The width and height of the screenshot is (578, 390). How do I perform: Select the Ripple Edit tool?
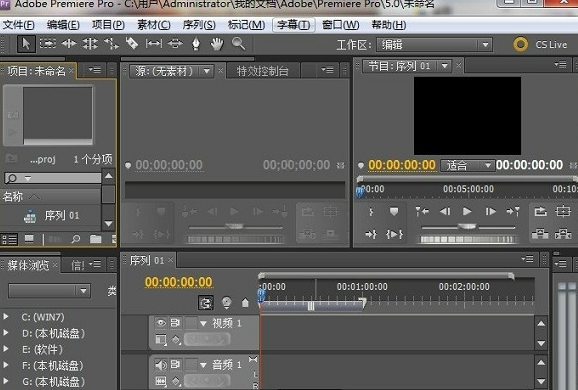point(69,44)
